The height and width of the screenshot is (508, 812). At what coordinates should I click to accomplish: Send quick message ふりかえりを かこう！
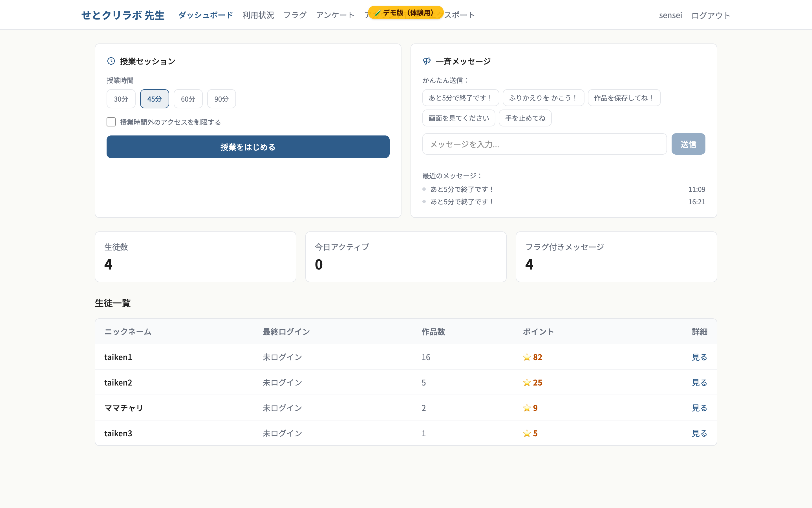point(543,98)
